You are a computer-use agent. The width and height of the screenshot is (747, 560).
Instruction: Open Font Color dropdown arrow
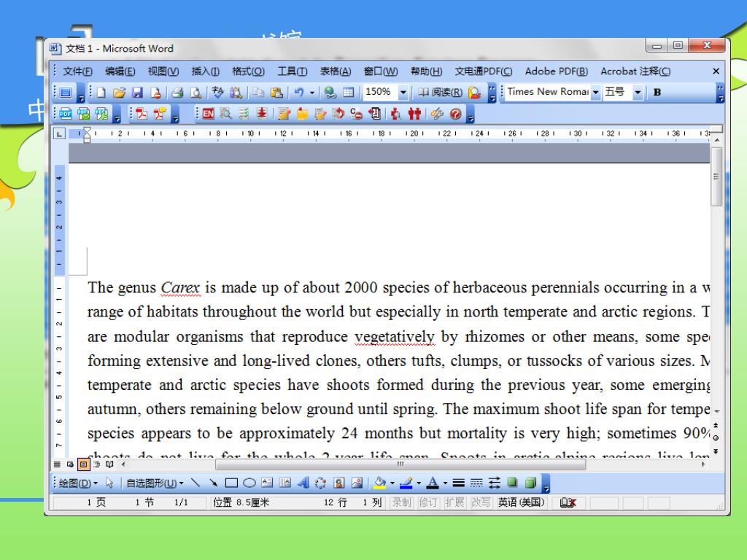[446, 483]
